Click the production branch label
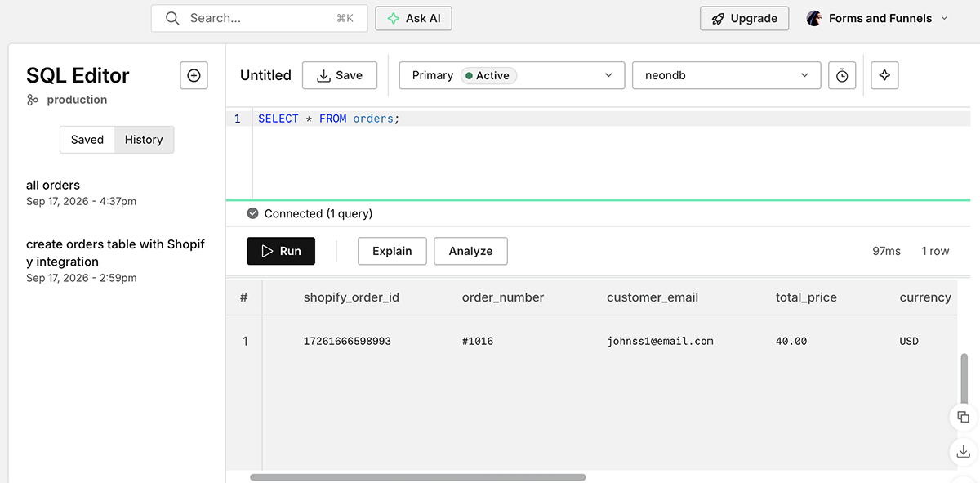This screenshot has width=980, height=483. coord(77,100)
